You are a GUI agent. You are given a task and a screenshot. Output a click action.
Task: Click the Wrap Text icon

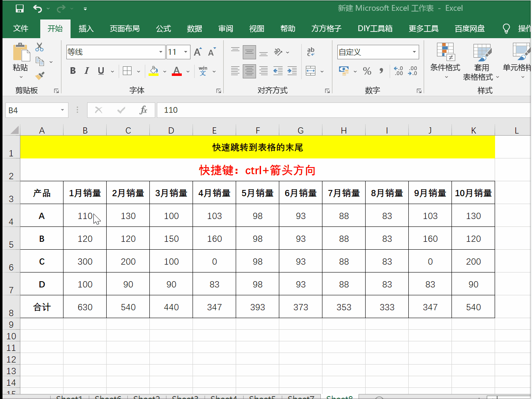tap(311, 52)
